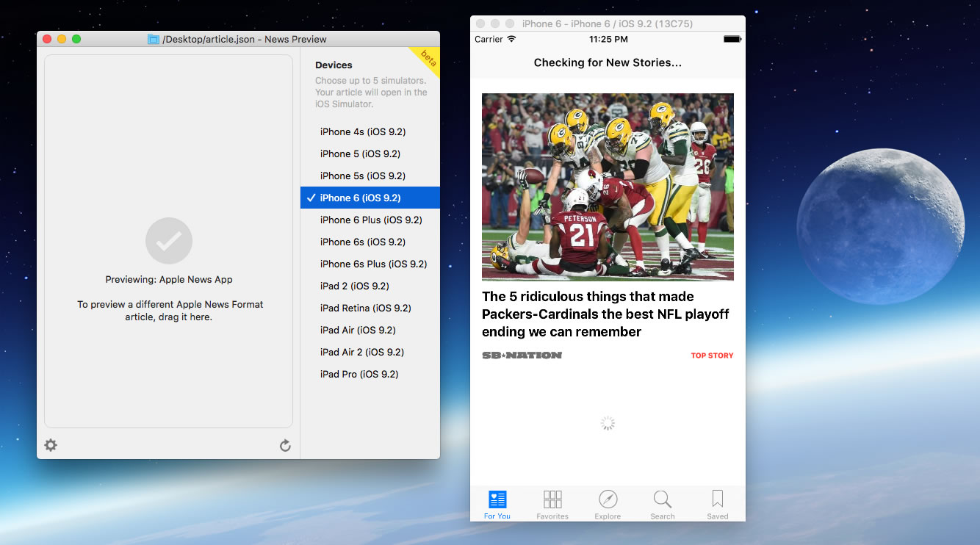This screenshot has width=980, height=545.
Task: Click the TOP STORY label
Action: 712,355
